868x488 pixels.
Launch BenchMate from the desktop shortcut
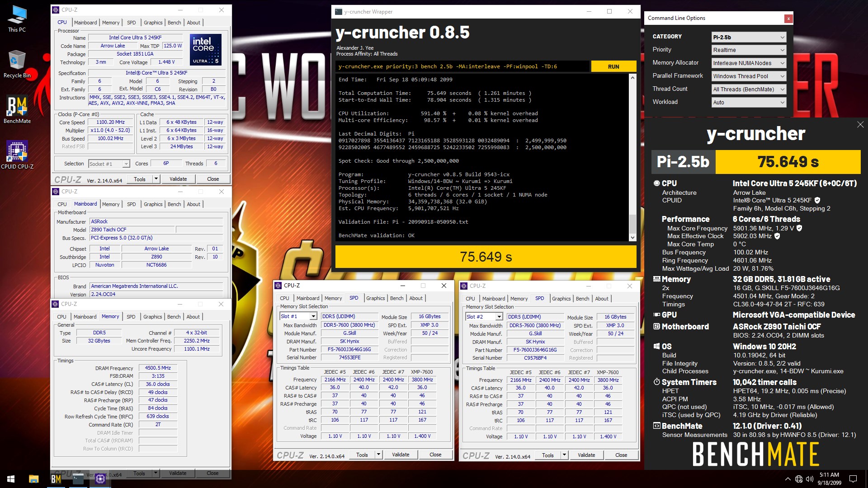point(17,110)
